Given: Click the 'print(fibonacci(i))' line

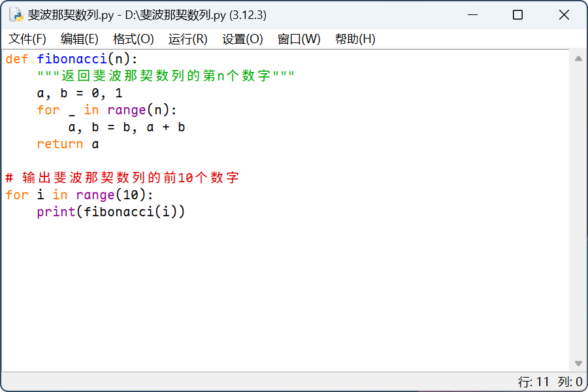Looking at the screenshot, I should click(x=111, y=212).
